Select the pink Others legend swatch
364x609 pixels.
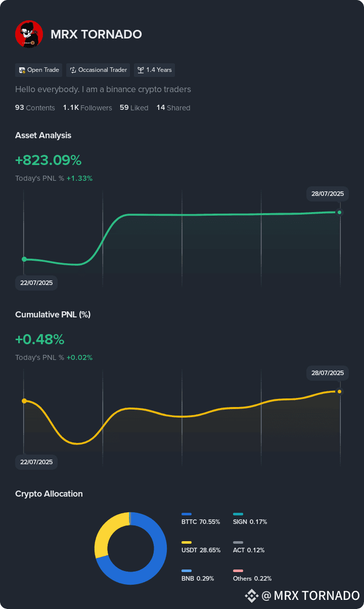(238, 571)
